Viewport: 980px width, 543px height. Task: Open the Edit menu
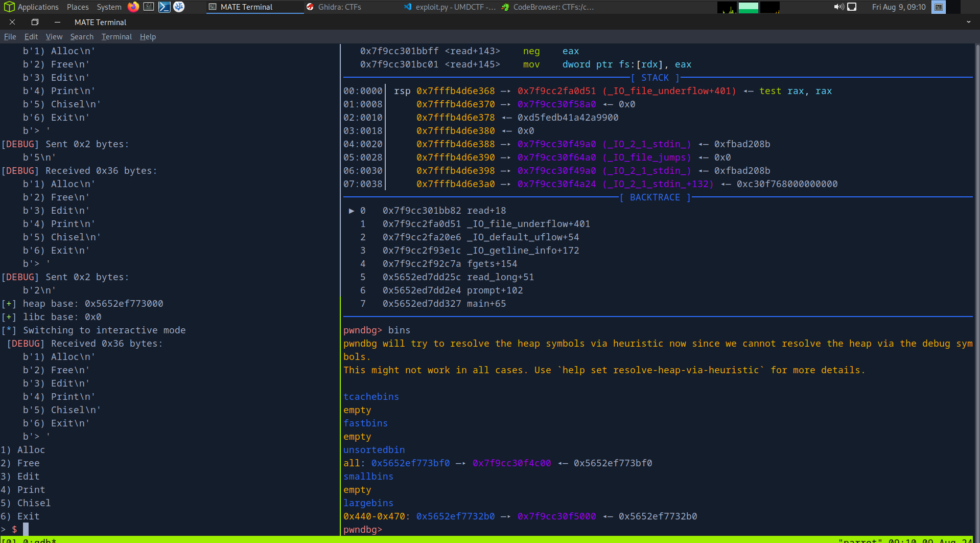pyautogui.click(x=31, y=37)
